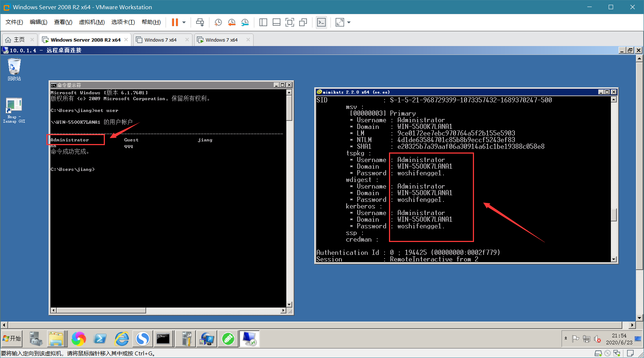Viewport: 644px width, 358px height.
Task: Click the VMware pause virtual machine icon
Action: pos(175,22)
